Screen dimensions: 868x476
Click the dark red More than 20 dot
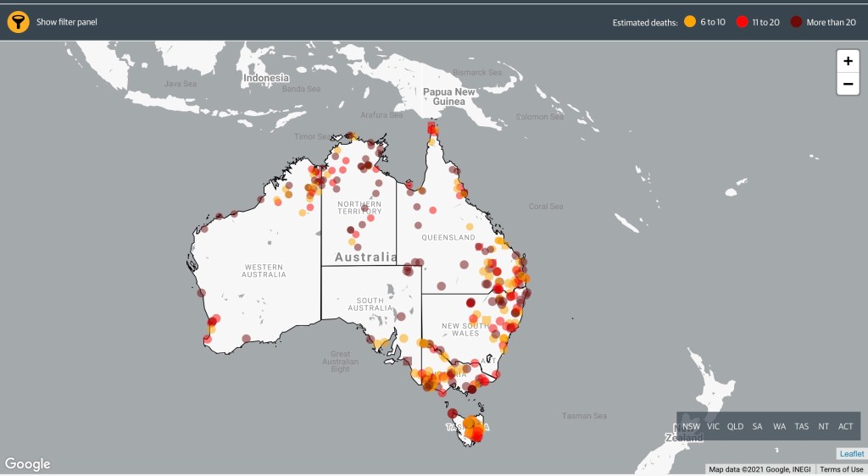click(x=797, y=22)
